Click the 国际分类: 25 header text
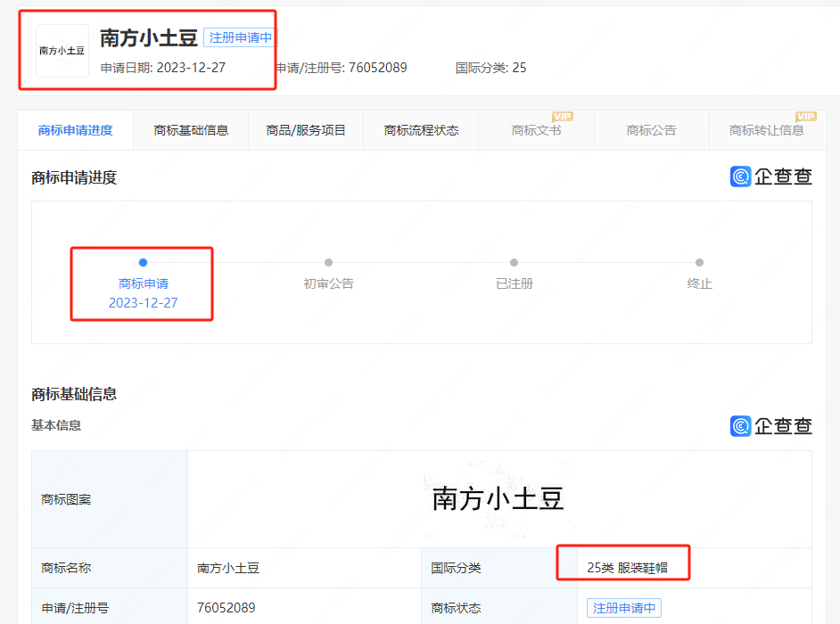 point(490,68)
